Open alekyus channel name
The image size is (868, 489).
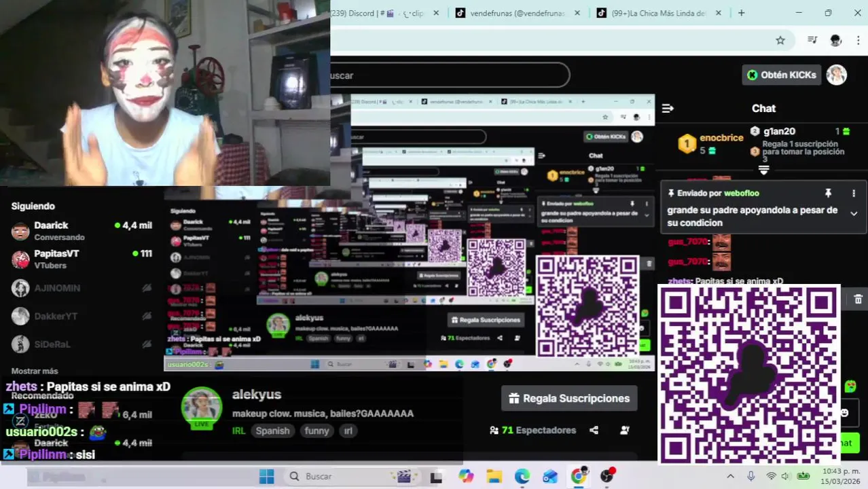click(x=257, y=395)
